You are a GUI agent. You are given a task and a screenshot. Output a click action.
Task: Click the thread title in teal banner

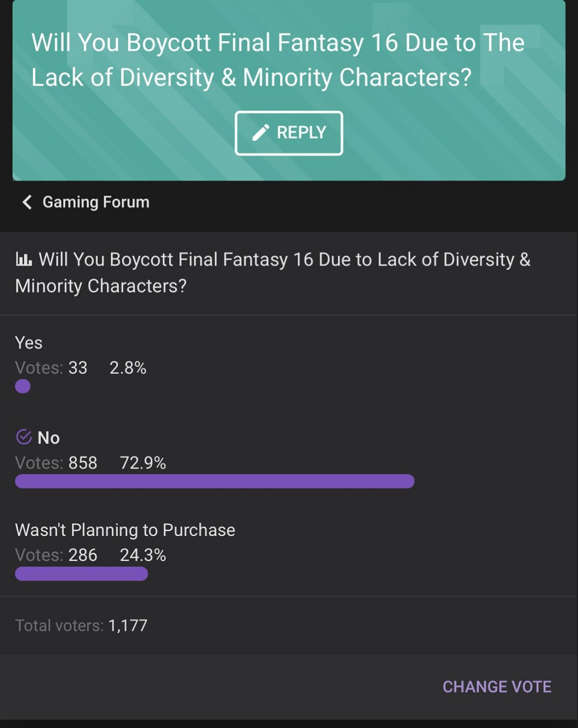point(278,60)
